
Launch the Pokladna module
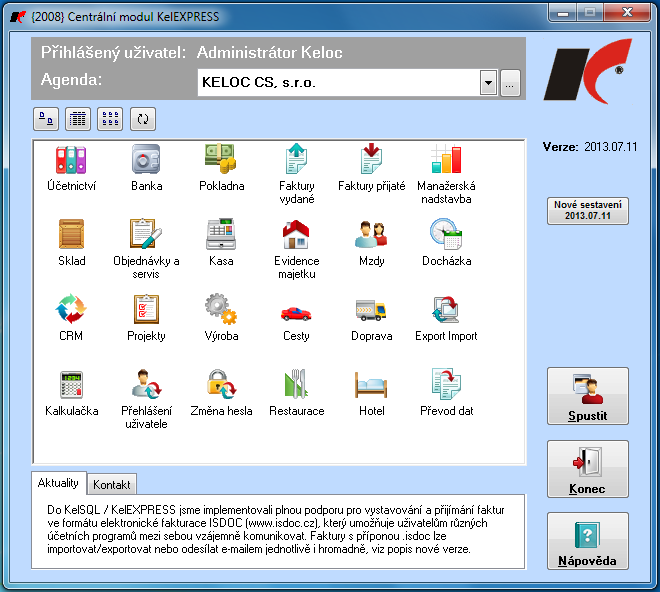pos(221,168)
